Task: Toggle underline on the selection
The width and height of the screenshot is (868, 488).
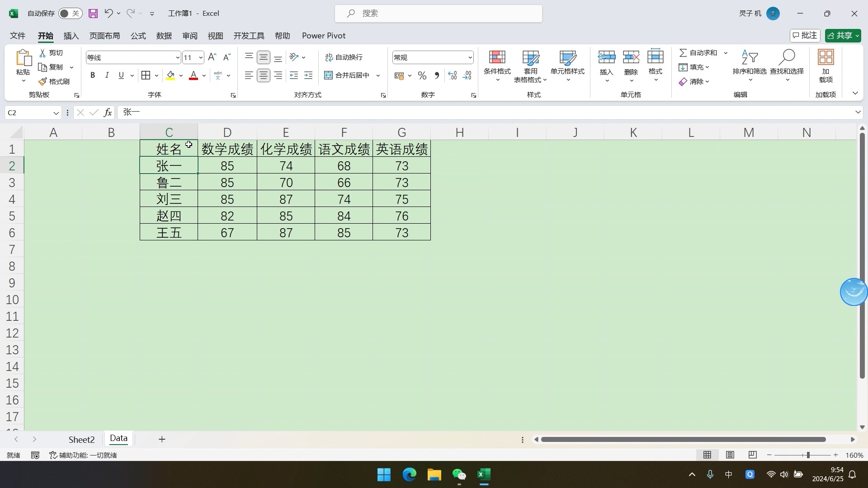Action: pyautogui.click(x=120, y=75)
